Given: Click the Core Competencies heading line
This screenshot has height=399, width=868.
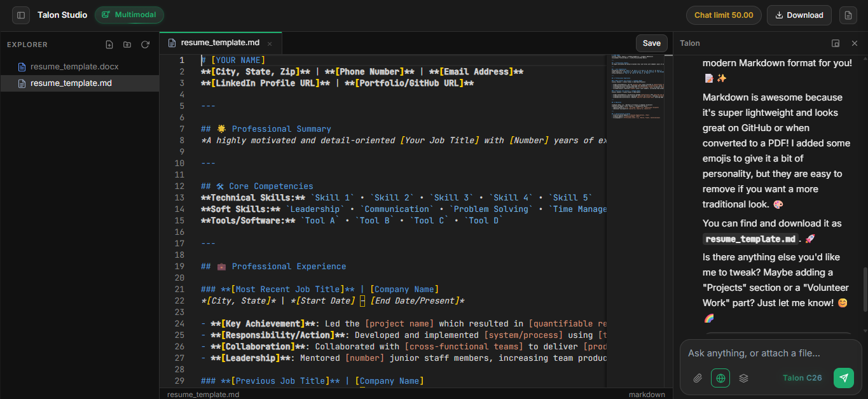Looking at the screenshot, I should (257, 186).
